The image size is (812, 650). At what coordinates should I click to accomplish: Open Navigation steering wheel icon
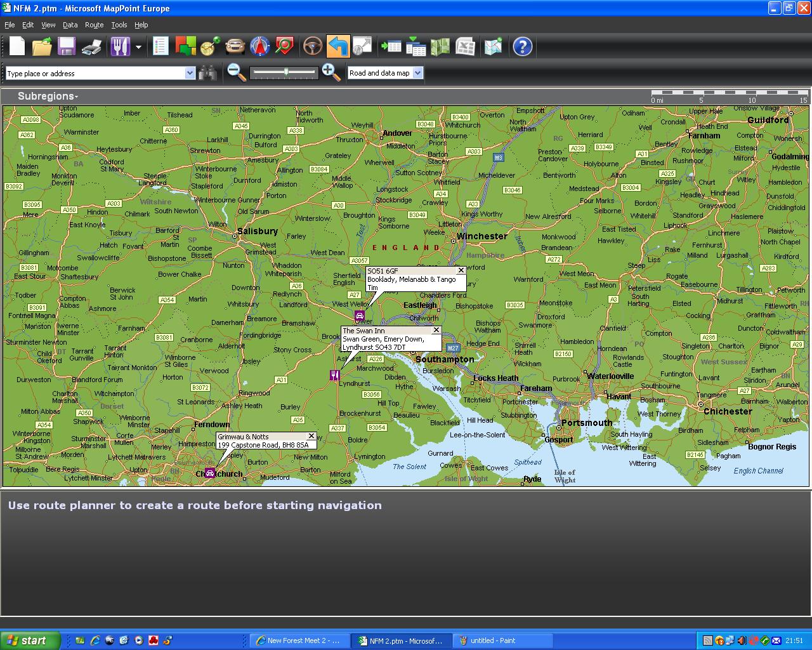pos(313,46)
